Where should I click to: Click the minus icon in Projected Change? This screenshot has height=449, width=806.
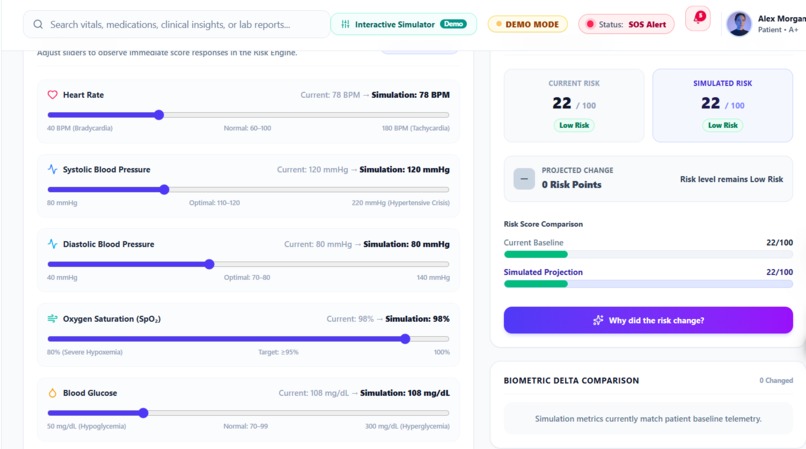coord(524,179)
